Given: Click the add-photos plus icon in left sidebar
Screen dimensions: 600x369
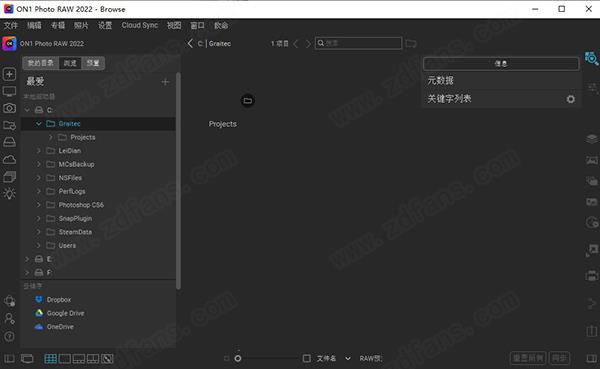Looking at the screenshot, I should pyautogui.click(x=10, y=74).
